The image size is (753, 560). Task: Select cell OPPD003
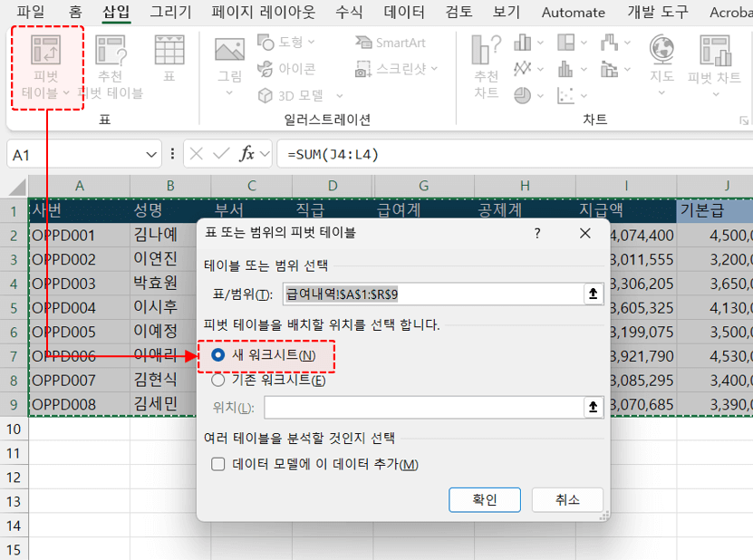click(x=79, y=284)
